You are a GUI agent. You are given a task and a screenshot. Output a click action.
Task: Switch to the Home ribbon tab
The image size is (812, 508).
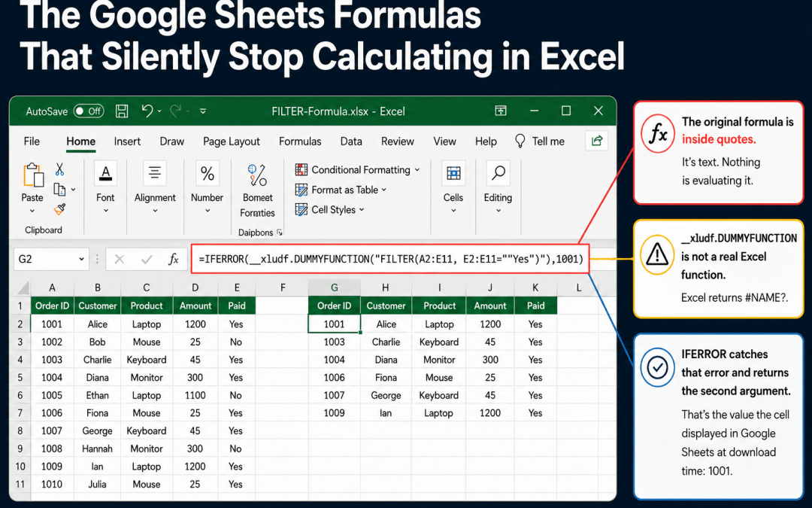(x=80, y=141)
